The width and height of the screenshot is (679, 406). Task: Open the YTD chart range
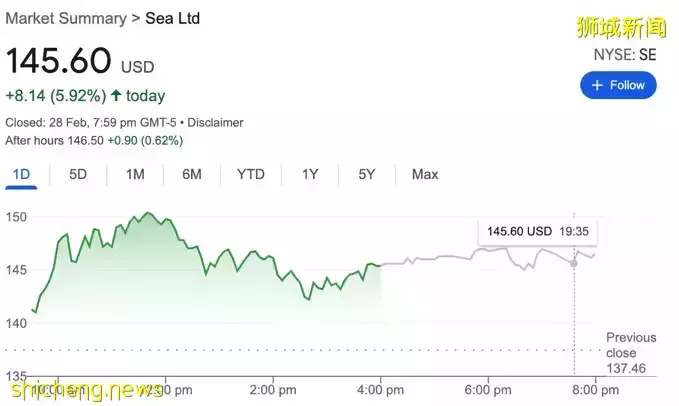pyautogui.click(x=251, y=174)
